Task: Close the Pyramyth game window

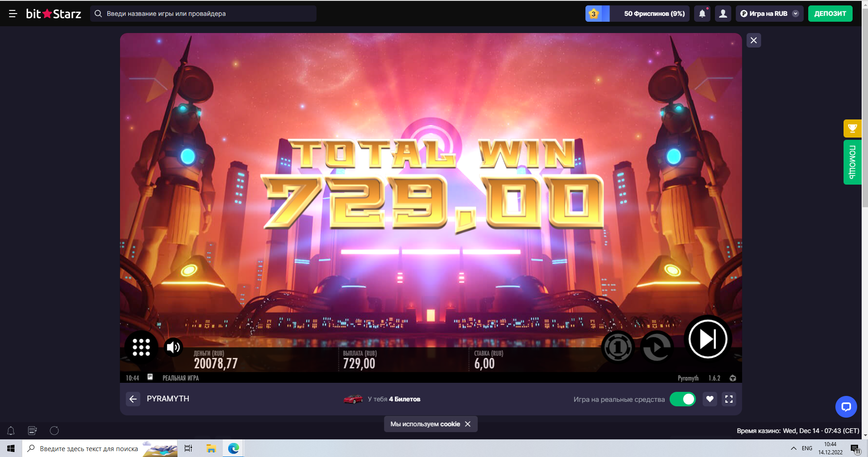Action: click(x=753, y=40)
